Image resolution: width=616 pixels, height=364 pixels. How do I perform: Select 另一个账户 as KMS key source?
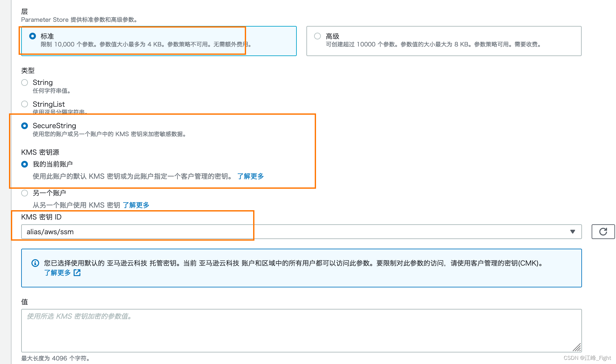pyautogui.click(x=25, y=193)
